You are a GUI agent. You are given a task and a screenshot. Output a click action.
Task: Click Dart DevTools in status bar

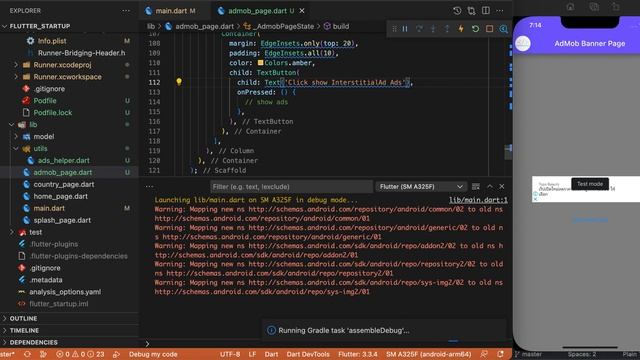[308, 354]
